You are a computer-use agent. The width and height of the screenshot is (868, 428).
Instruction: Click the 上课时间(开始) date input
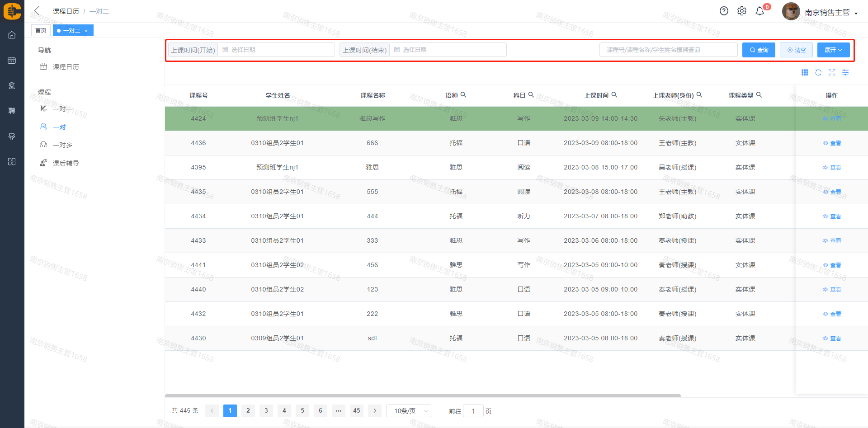coord(277,50)
